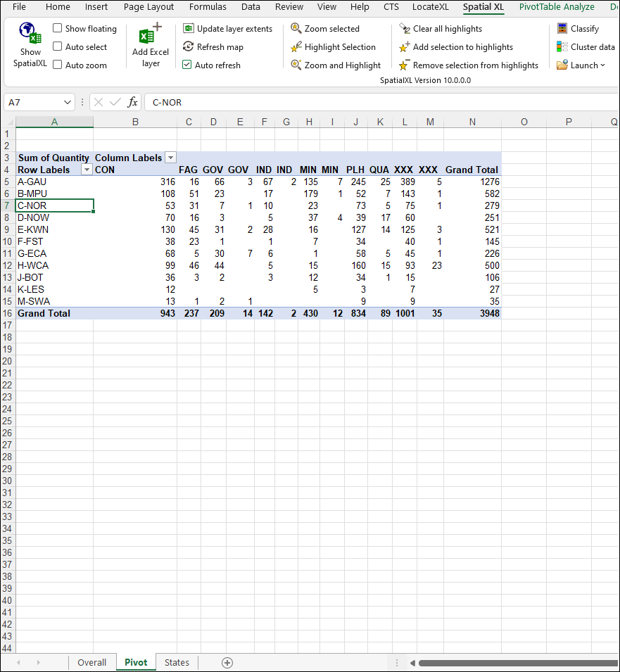Click the Refresh map icon
The height and width of the screenshot is (672, 620).
[189, 47]
